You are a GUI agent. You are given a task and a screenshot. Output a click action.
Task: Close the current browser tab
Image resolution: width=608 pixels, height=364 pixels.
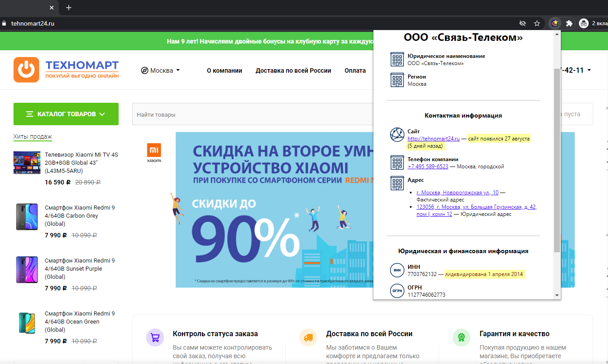[x=52, y=8]
